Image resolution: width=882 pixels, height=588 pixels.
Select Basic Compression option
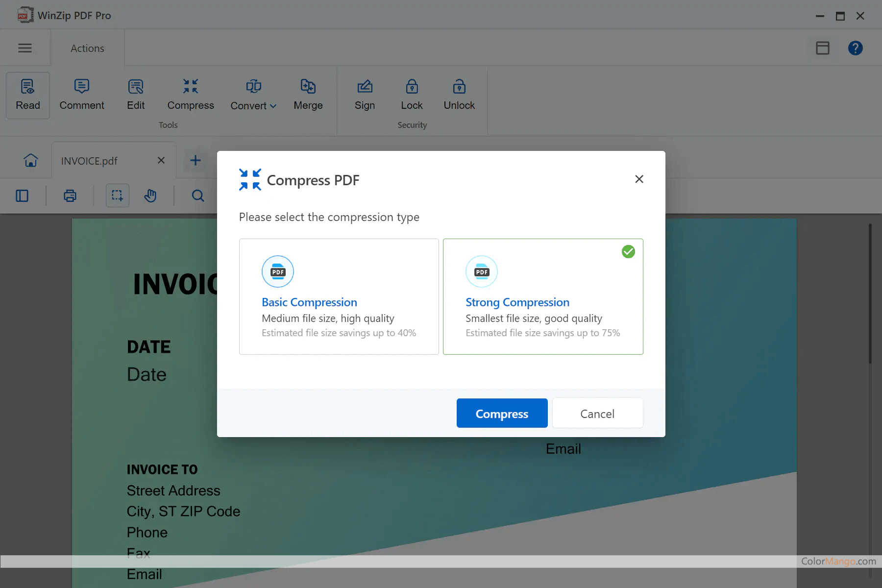(339, 296)
